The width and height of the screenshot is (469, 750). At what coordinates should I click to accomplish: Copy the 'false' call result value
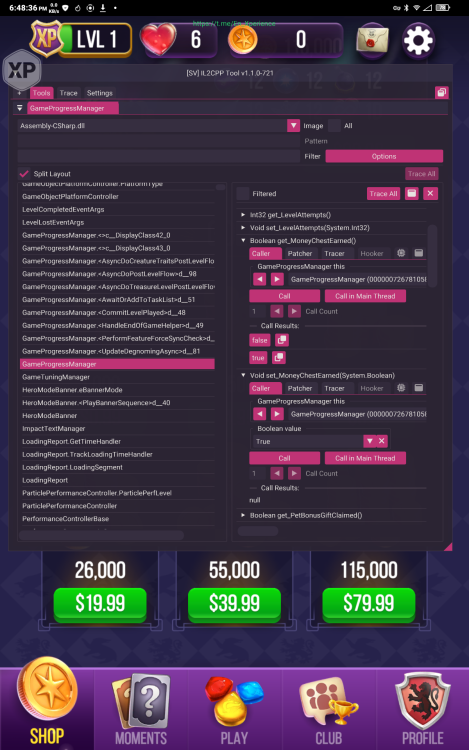(x=282, y=340)
